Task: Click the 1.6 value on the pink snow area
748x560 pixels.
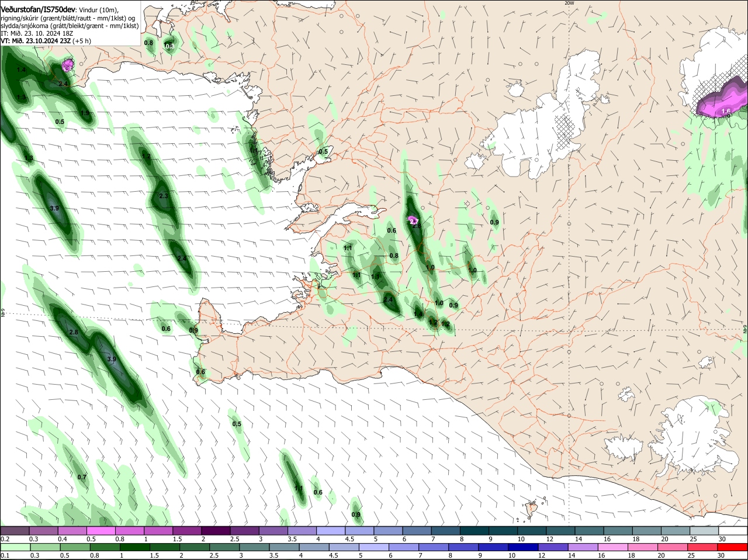Action: pyautogui.click(x=726, y=110)
